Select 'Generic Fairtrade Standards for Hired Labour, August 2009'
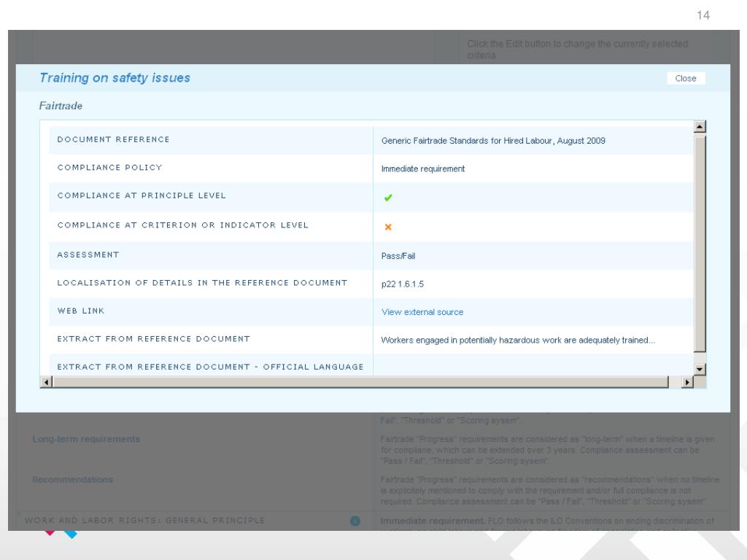 (x=493, y=141)
